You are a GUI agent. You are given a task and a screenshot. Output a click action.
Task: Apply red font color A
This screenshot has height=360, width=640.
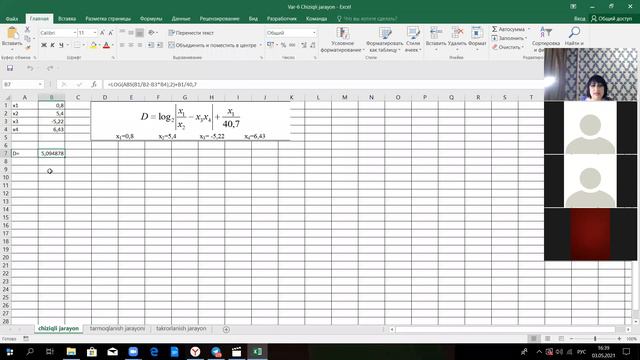click(107, 45)
